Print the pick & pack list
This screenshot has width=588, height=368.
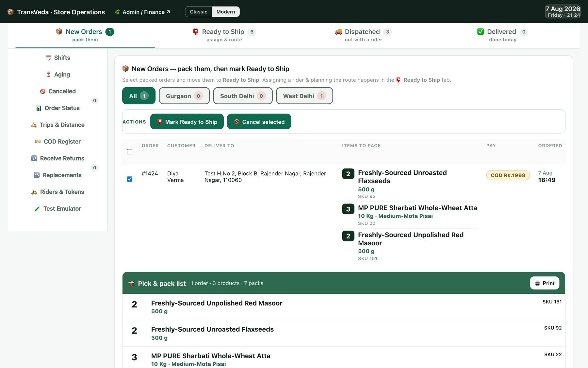click(545, 283)
